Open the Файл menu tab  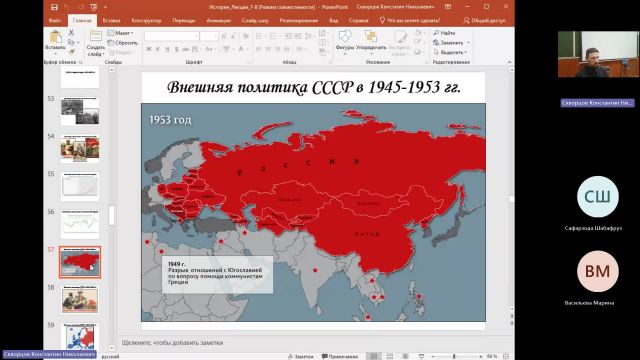coord(55,20)
